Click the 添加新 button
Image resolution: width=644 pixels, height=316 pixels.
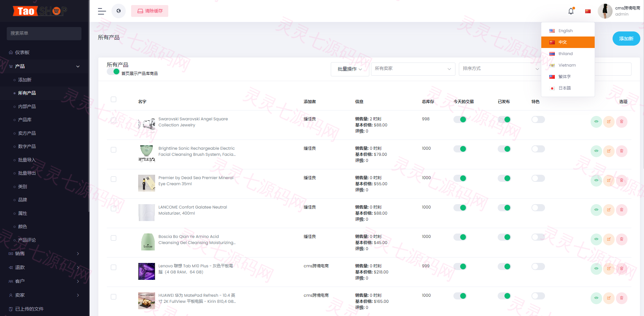(626, 39)
